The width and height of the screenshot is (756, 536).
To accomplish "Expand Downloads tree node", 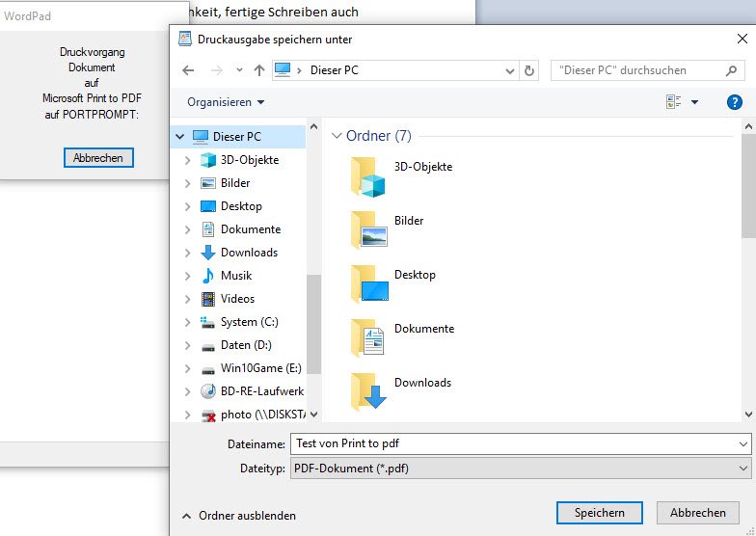I will (187, 253).
